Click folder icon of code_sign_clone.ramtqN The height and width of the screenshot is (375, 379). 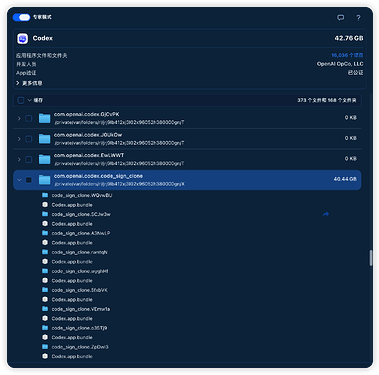[x=45, y=252]
